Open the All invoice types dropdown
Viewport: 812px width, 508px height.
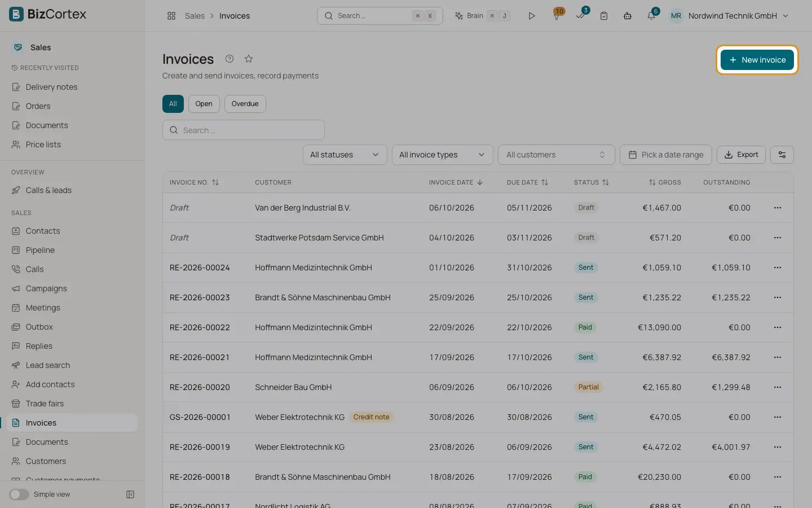coord(442,155)
